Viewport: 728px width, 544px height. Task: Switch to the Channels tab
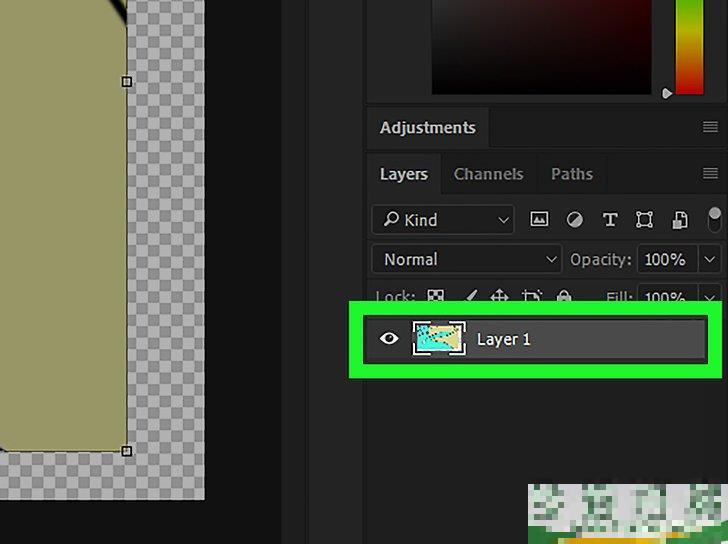coord(488,174)
